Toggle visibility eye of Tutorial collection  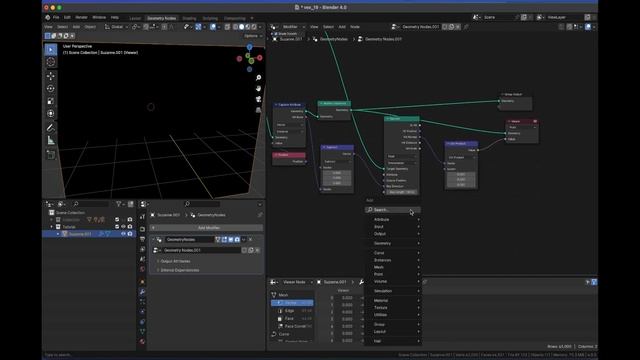123,227
